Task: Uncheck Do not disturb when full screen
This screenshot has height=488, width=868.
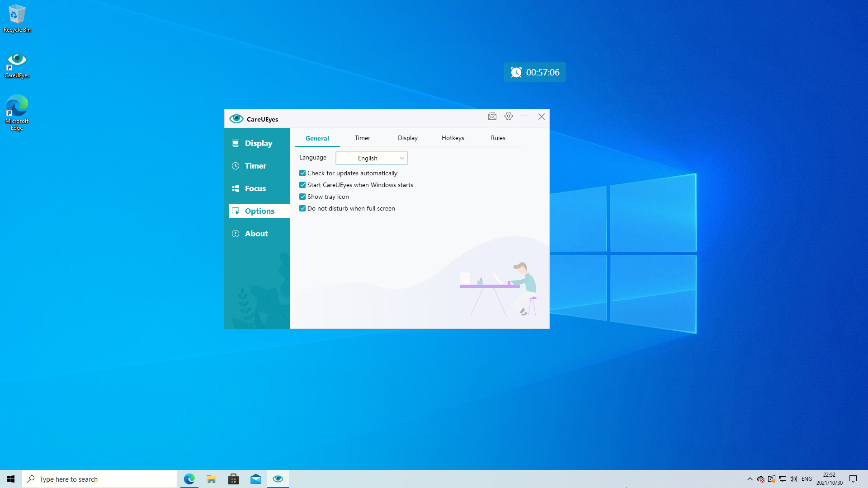Action: click(x=302, y=208)
